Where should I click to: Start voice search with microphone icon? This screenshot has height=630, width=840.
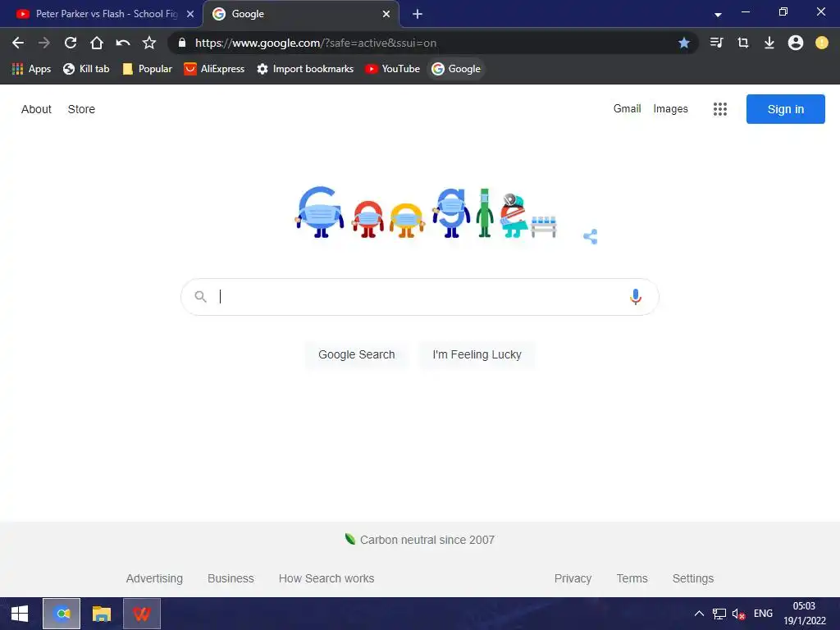click(x=636, y=297)
